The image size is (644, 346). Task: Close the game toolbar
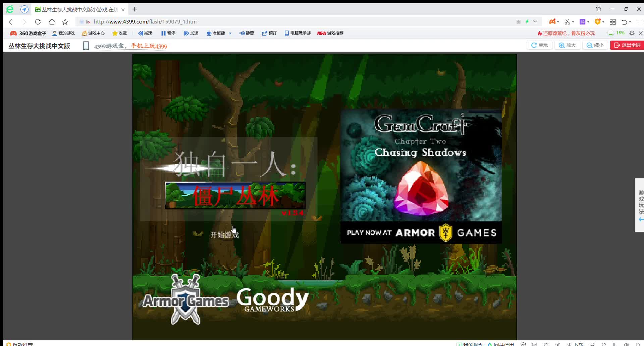tap(641, 33)
